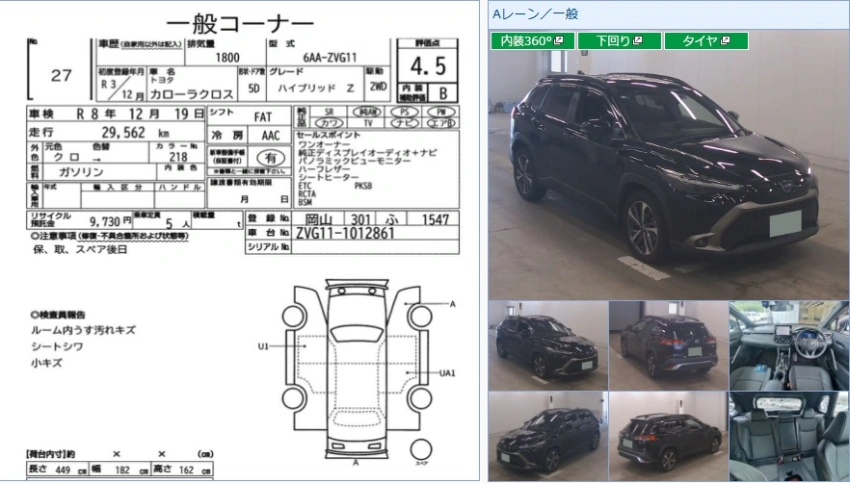Select the Aレーン／一般 header tab
Viewport: 850px width, 483px height.
[536, 14]
